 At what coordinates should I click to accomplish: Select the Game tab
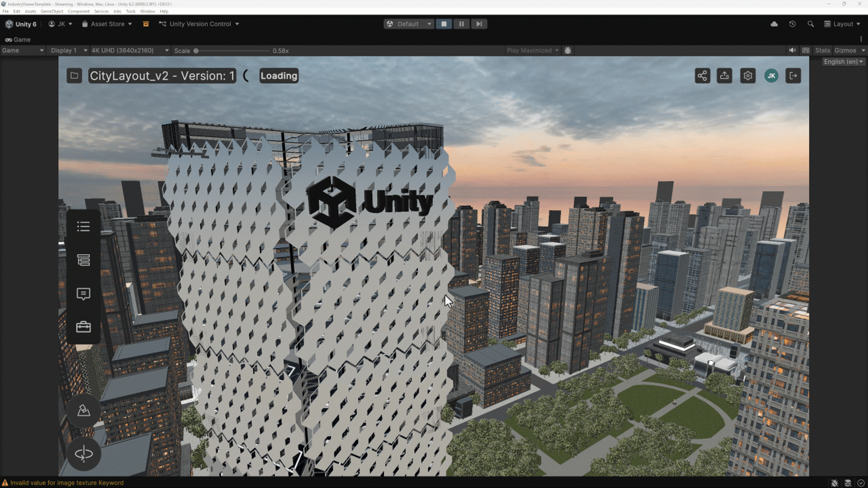click(18, 40)
